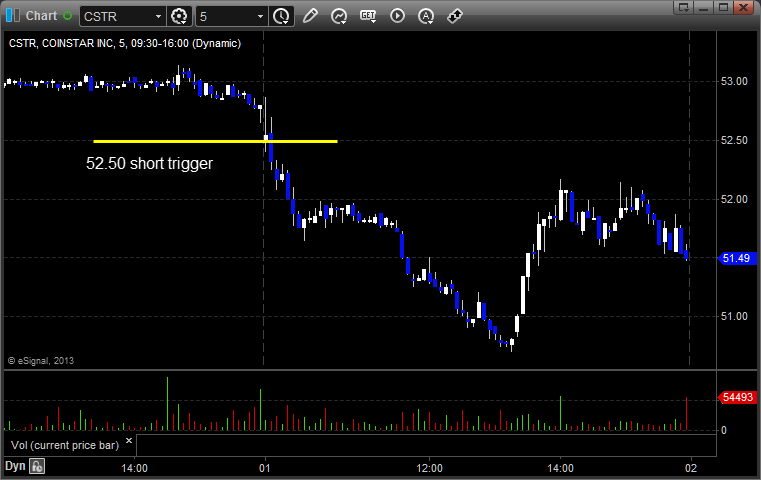
Task: Click the 01 date label on time axis
Action: coord(265,468)
